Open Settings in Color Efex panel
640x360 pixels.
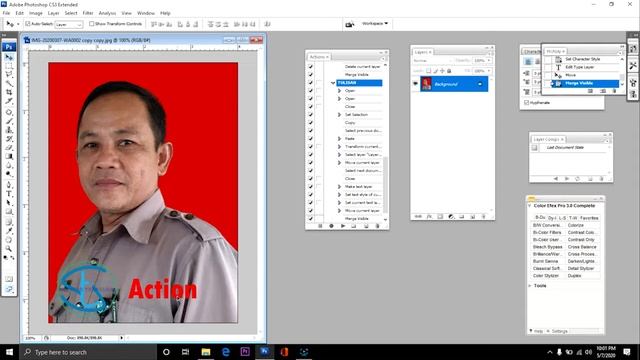[x=560, y=331]
